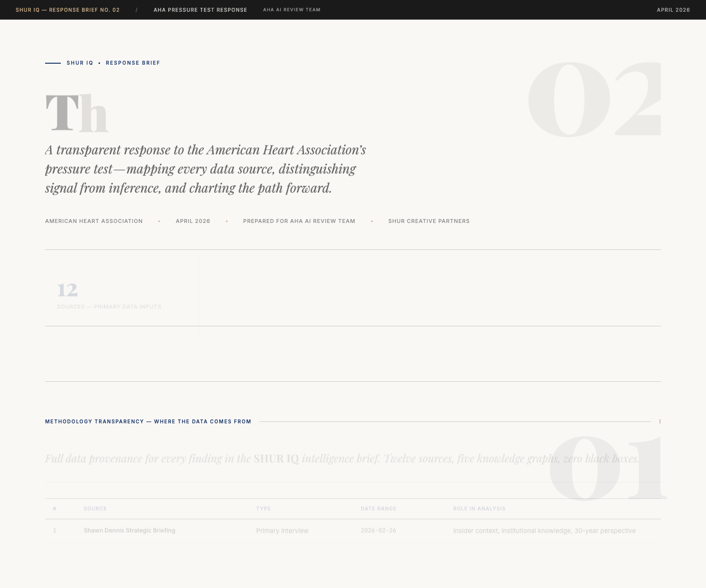
Task: Click the large faded 02 numeral
Action: 593,99
